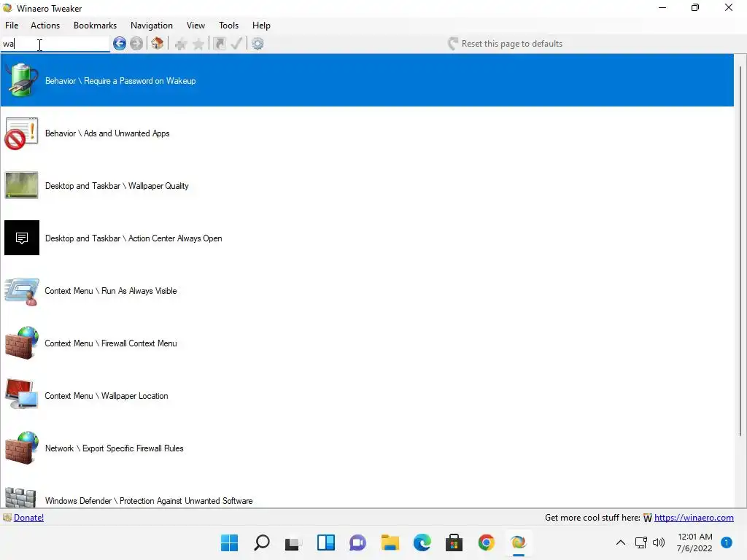This screenshot has width=747, height=560.
Task: Click the Wallpaper Location monitors icon
Action: 21,394
